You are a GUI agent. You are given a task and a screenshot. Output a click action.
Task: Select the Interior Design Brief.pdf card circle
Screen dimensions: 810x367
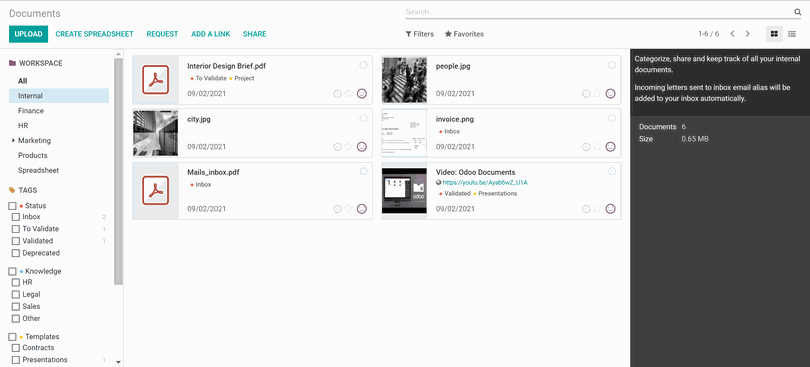(363, 65)
